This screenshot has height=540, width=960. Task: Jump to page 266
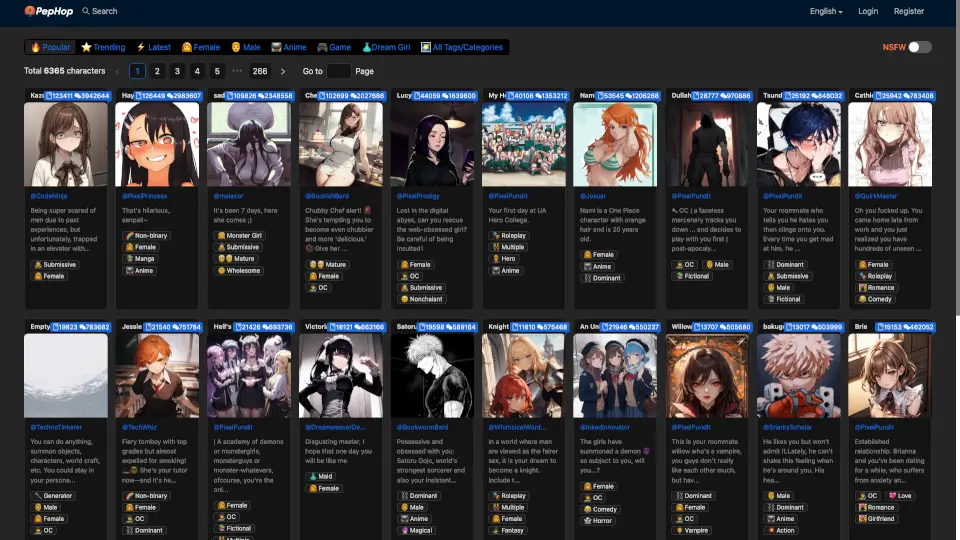point(260,71)
